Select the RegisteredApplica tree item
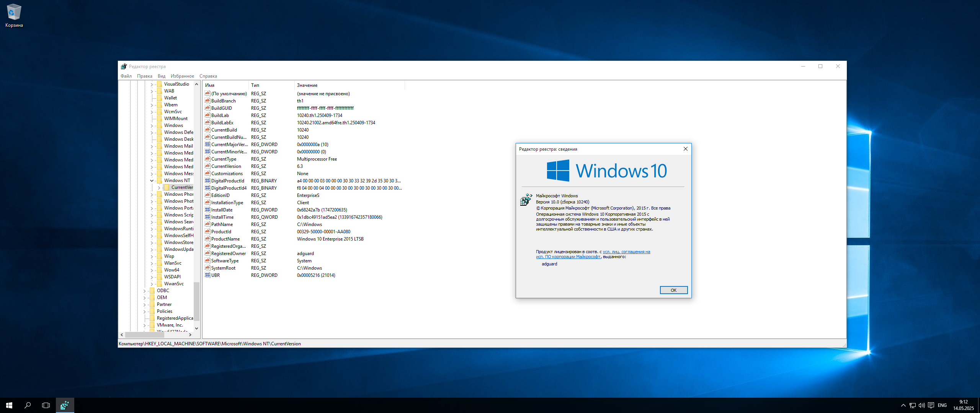This screenshot has width=980, height=413. [175, 318]
